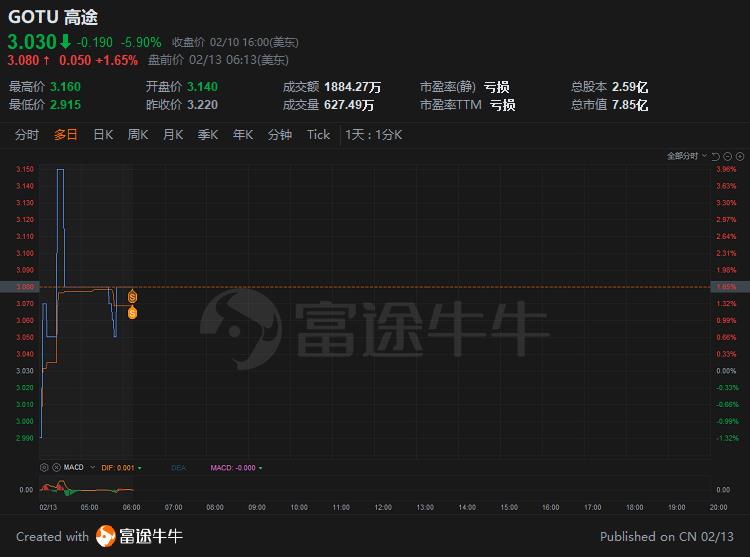Click the 3.150 top price axis label
Image resolution: width=750 pixels, height=557 pixels.
(x=25, y=169)
